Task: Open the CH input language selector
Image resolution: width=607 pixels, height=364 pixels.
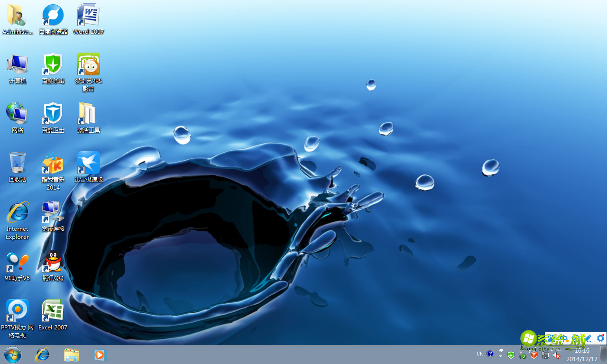Action: tap(480, 354)
